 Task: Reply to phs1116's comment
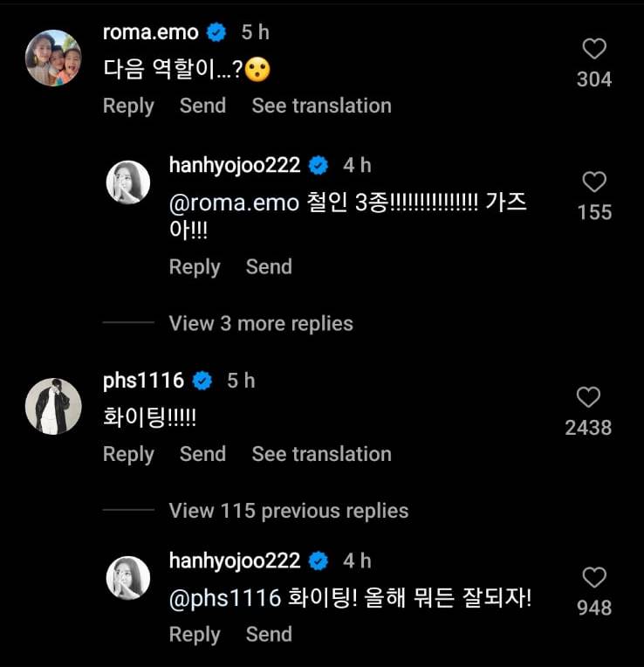128,455
